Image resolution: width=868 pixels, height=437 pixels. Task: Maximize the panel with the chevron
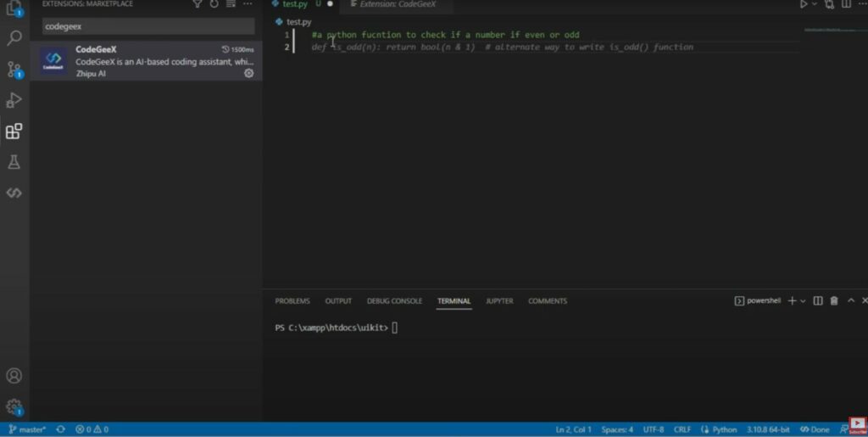[x=851, y=300]
